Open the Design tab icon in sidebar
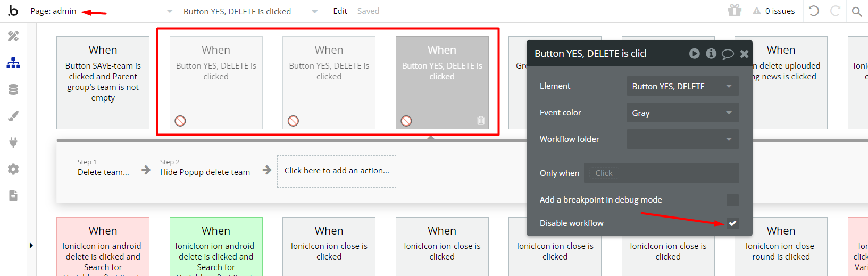This screenshot has width=868, height=276. point(13,36)
